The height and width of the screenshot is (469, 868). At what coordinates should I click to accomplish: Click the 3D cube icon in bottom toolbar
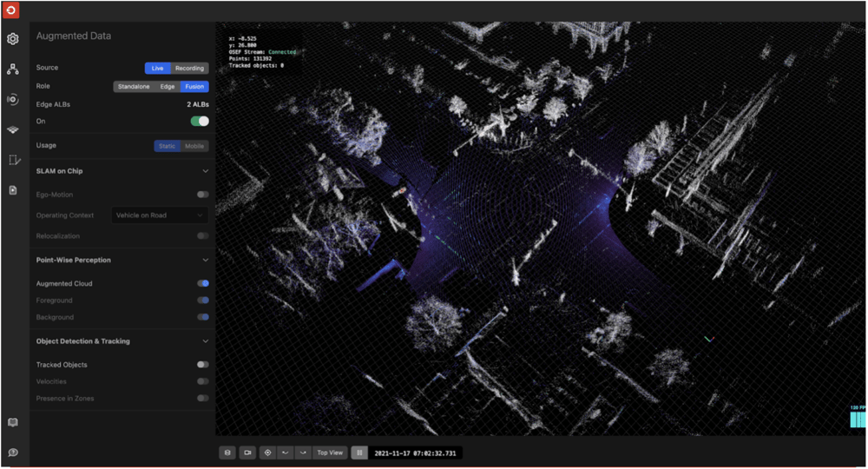point(227,452)
